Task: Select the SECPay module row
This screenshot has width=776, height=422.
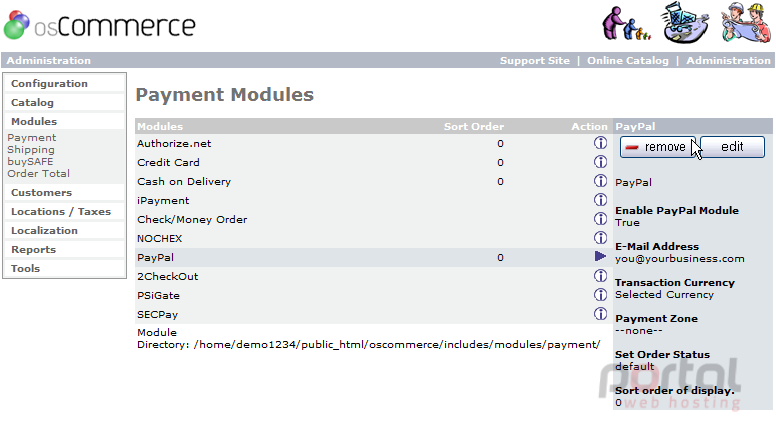Action: click(374, 314)
